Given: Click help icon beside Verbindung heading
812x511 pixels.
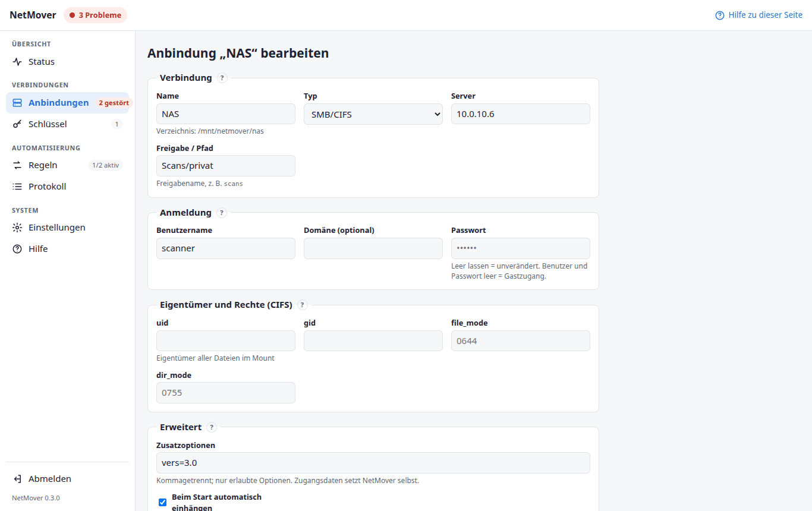Looking at the screenshot, I should coord(222,78).
